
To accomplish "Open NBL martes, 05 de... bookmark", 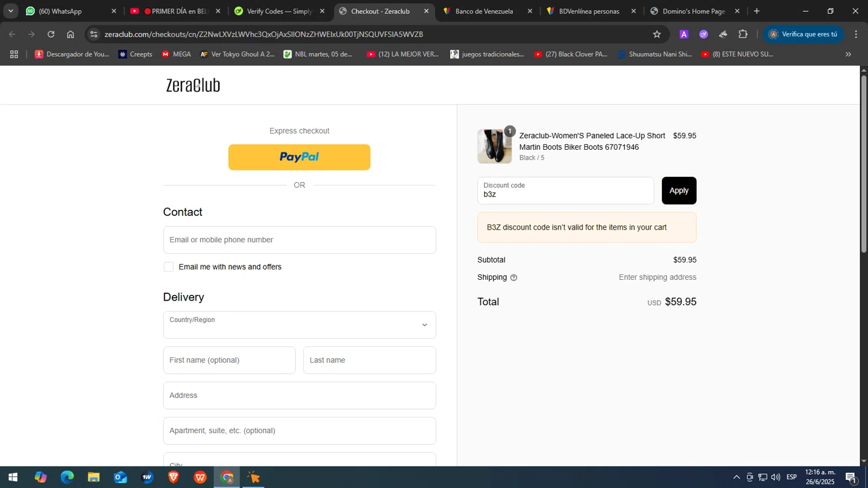I will pyautogui.click(x=318, y=54).
